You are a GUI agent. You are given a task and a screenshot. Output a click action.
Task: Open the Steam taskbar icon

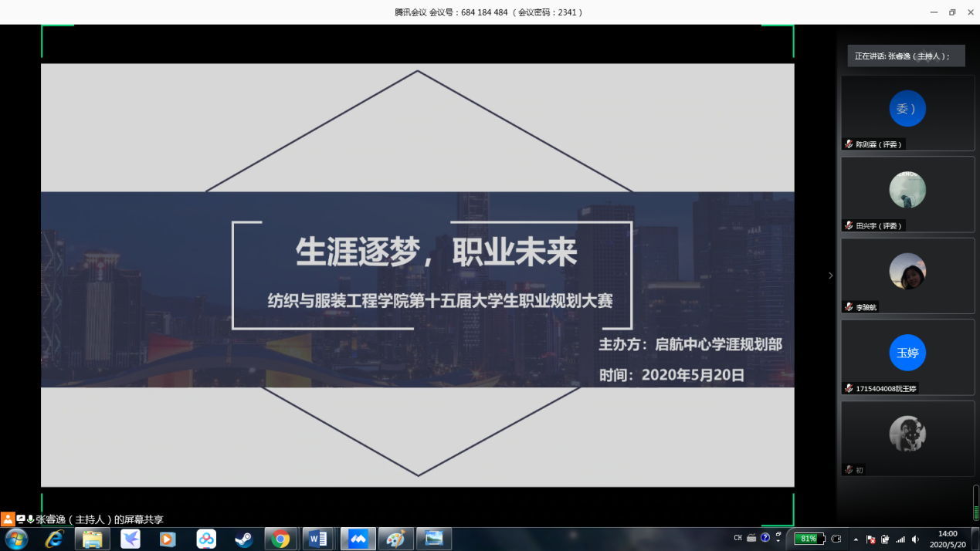point(244,539)
